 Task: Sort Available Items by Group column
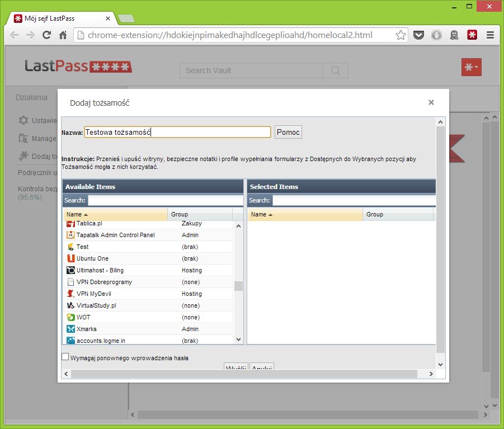(x=200, y=214)
